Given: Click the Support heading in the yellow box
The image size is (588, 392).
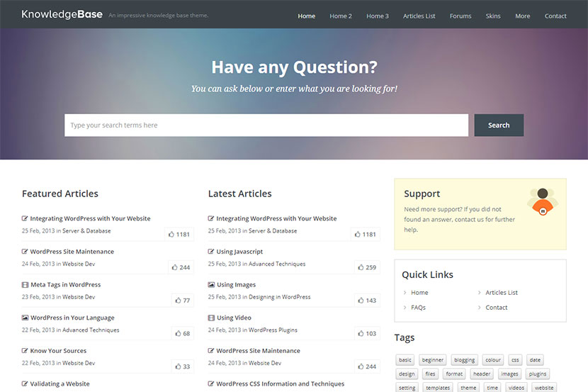Looking at the screenshot, I should [422, 194].
